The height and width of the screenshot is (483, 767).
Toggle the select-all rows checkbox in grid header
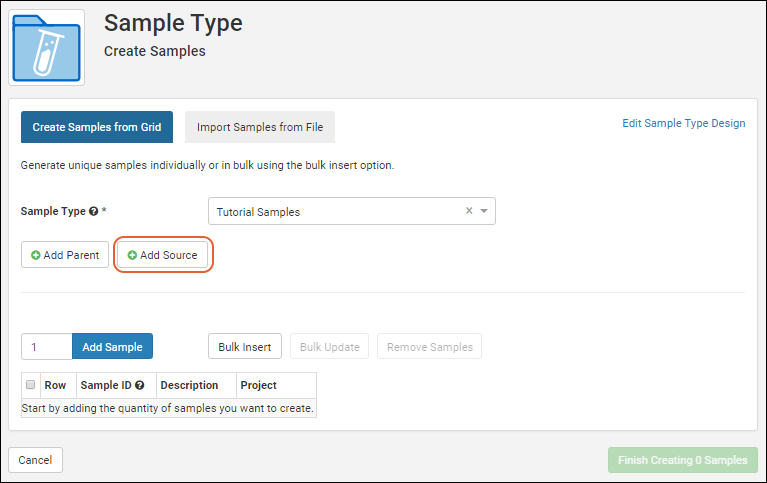(x=30, y=385)
